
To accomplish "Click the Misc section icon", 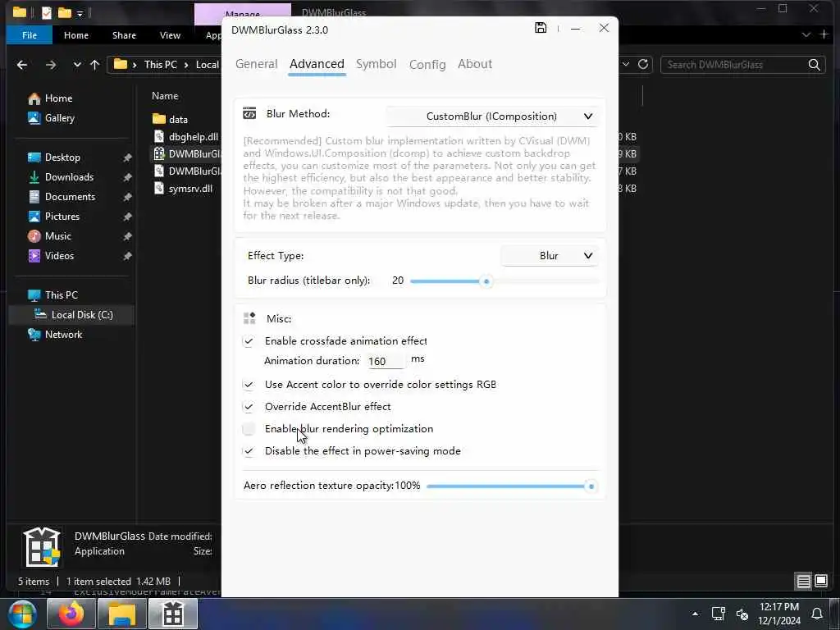I will pyautogui.click(x=249, y=318).
